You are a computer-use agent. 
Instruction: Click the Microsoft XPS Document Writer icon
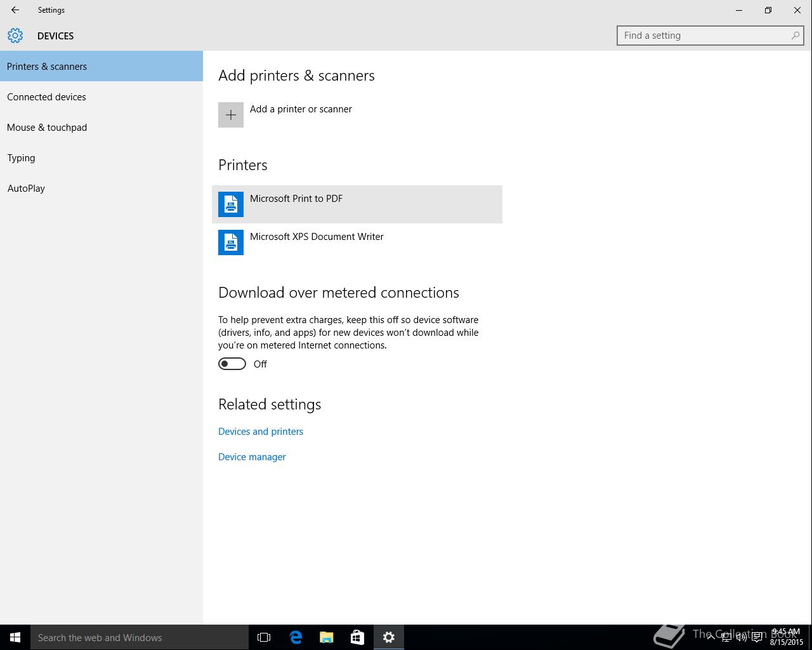tap(231, 242)
